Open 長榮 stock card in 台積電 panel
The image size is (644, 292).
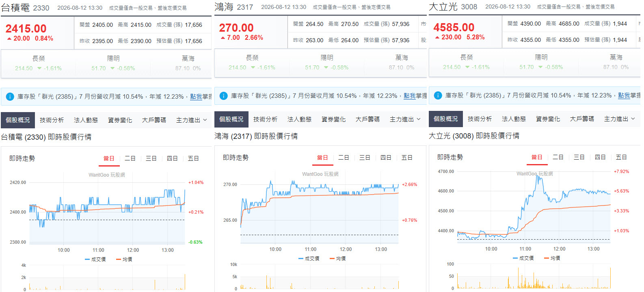pyautogui.click(x=39, y=63)
